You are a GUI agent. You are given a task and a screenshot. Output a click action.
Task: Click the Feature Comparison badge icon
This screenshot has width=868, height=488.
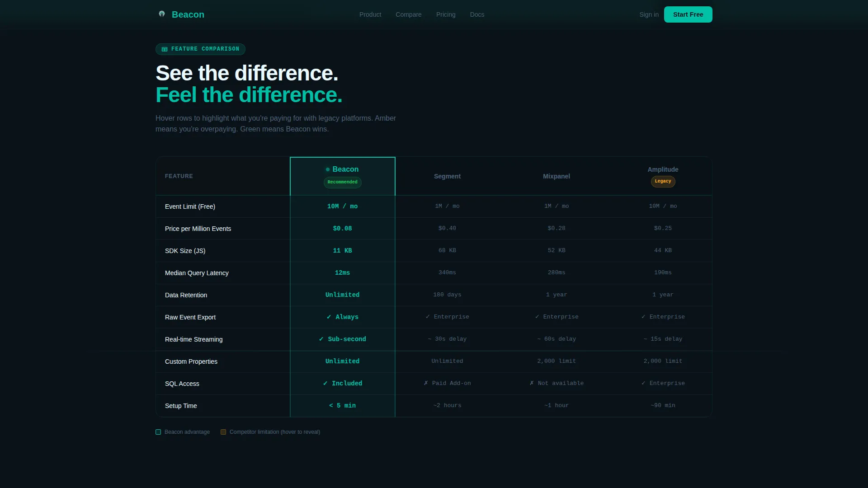165,49
